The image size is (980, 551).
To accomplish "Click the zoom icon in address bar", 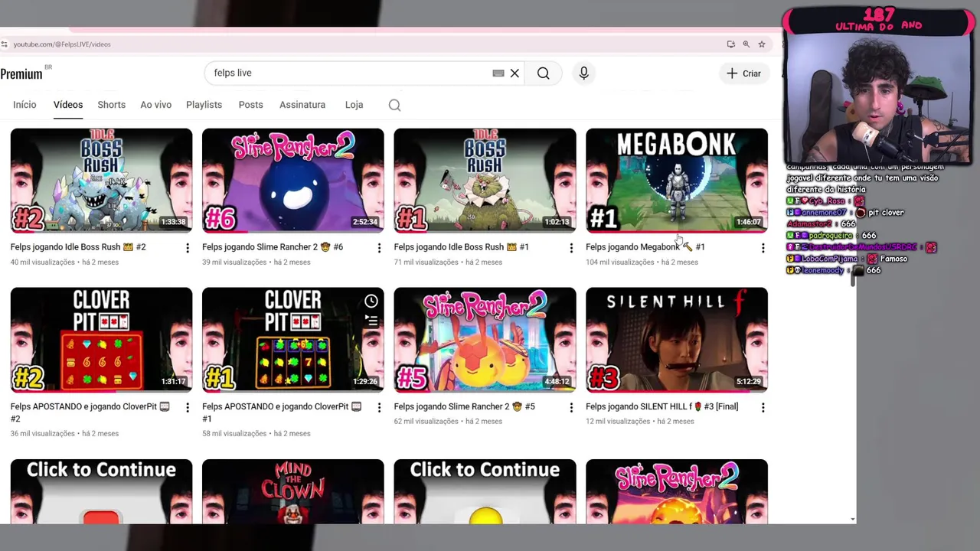I will (746, 44).
